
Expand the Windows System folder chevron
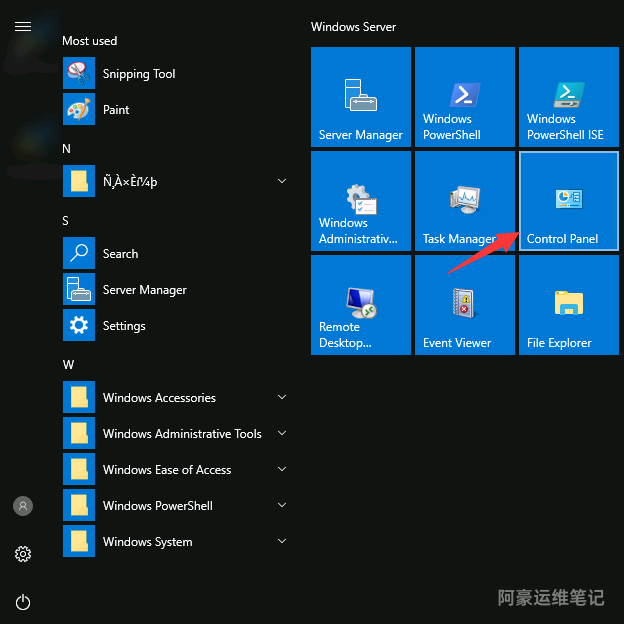(x=282, y=541)
